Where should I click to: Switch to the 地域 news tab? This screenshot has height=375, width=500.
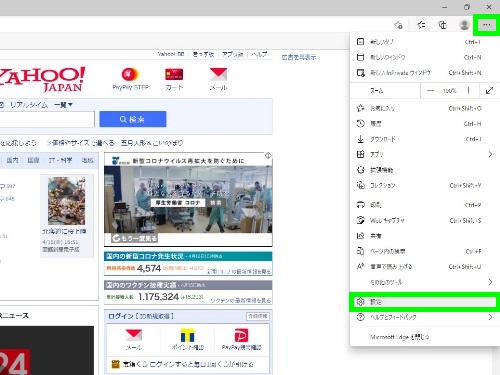[88, 160]
